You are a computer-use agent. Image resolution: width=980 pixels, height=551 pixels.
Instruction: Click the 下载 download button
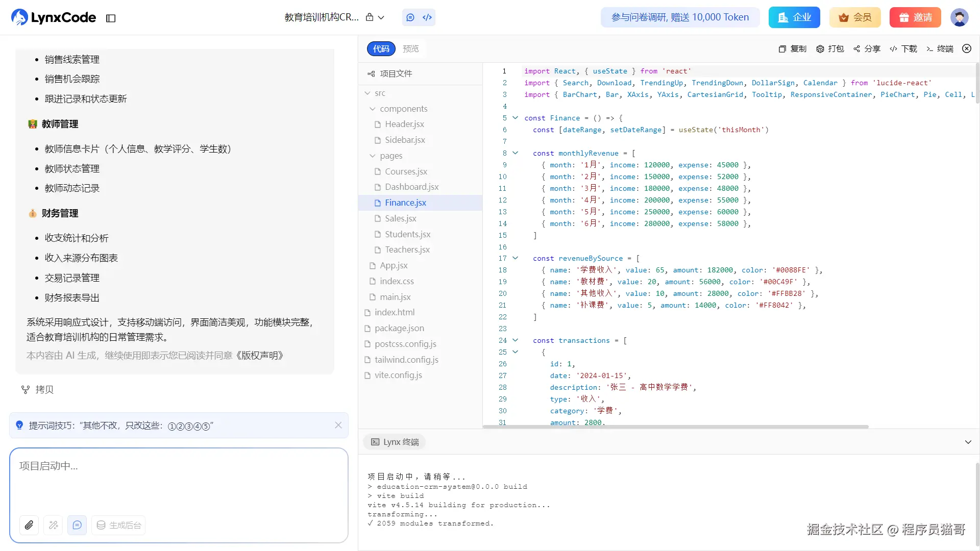pyautogui.click(x=903, y=48)
